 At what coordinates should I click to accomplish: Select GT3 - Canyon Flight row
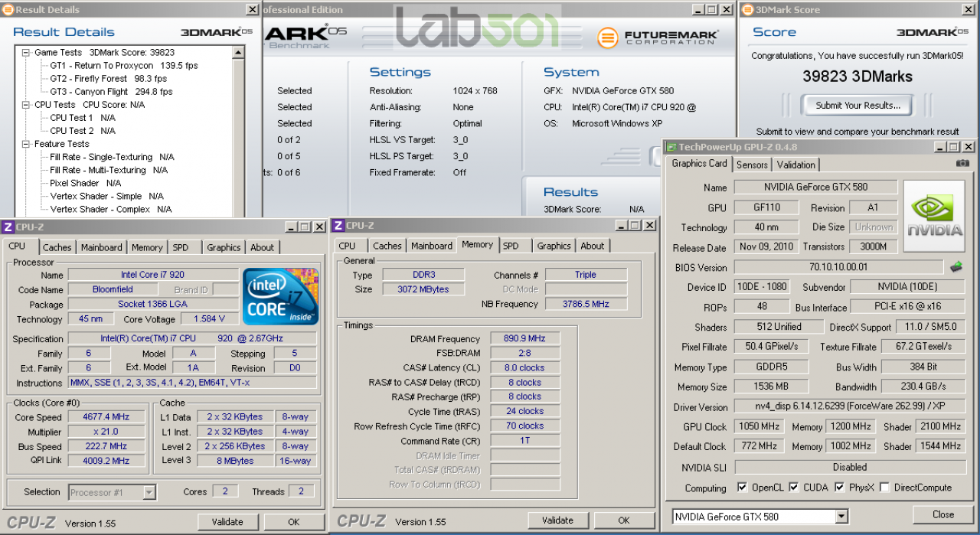pyautogui.click(x=111, y=92)
